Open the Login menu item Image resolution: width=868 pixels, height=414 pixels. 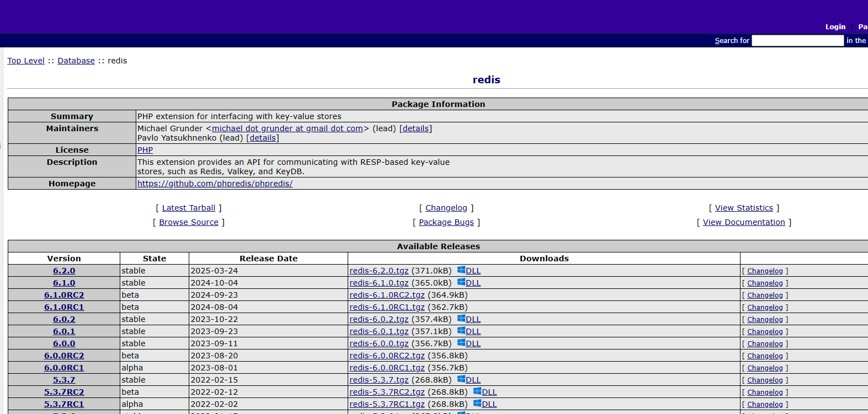coord(835,26)
